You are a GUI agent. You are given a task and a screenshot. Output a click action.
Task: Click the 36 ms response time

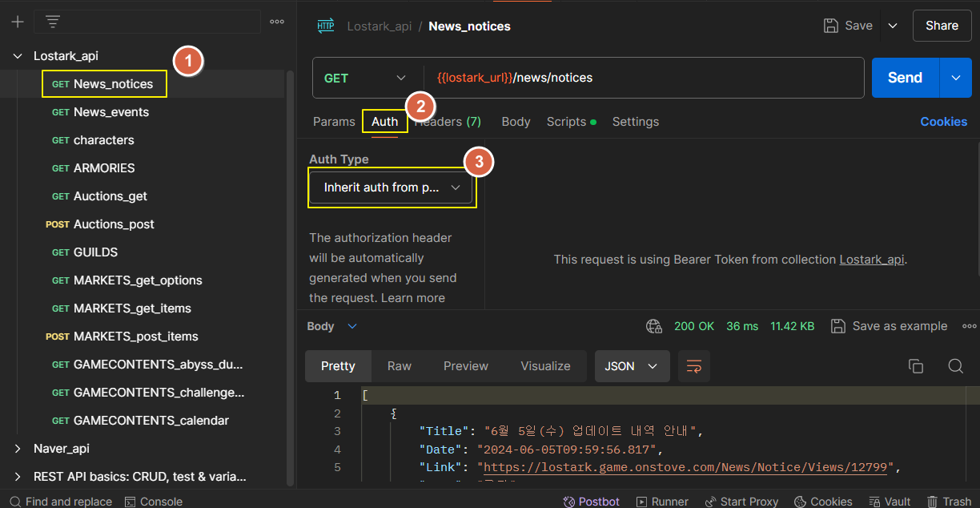[742, 326]
